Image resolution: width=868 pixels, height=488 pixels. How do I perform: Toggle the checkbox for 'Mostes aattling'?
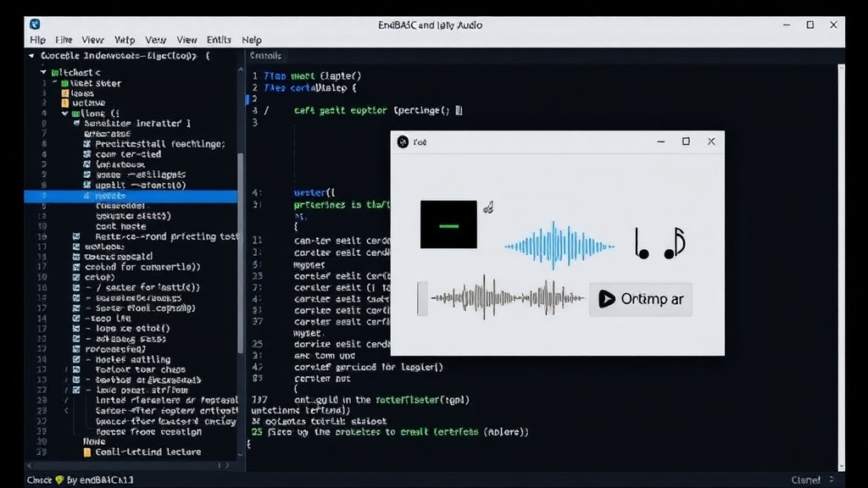click(76, 359)
